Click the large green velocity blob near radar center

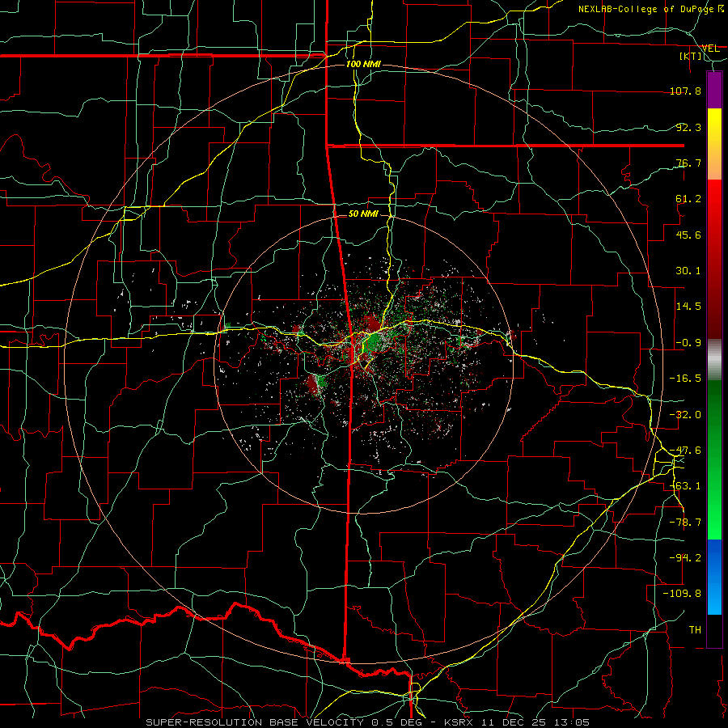(x=373, y=341)
